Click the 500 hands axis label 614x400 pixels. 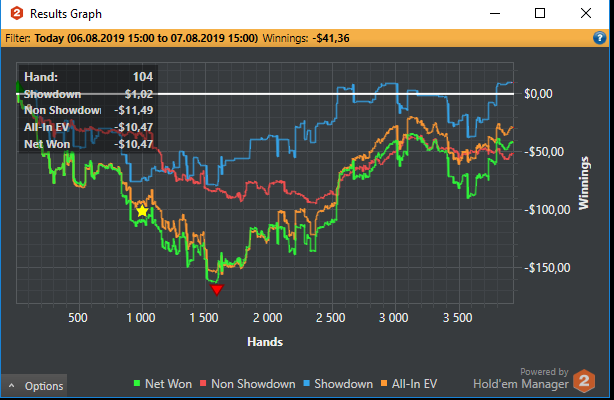point(78,318)
